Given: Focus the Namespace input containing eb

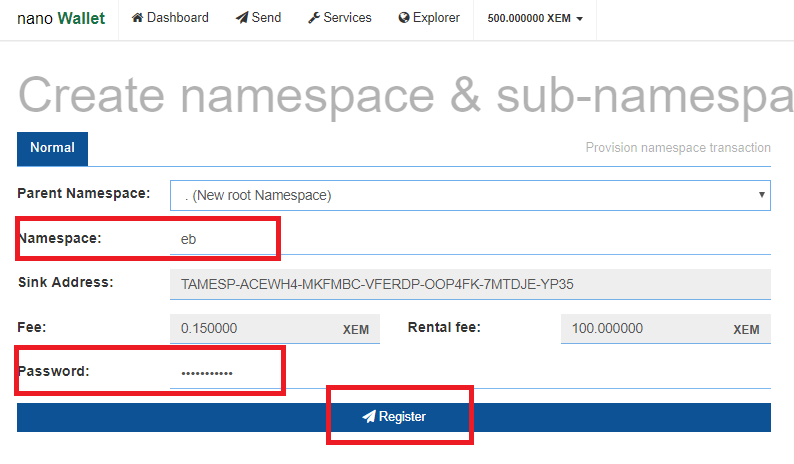Looking at the screenshot, I should pos(470,240).
